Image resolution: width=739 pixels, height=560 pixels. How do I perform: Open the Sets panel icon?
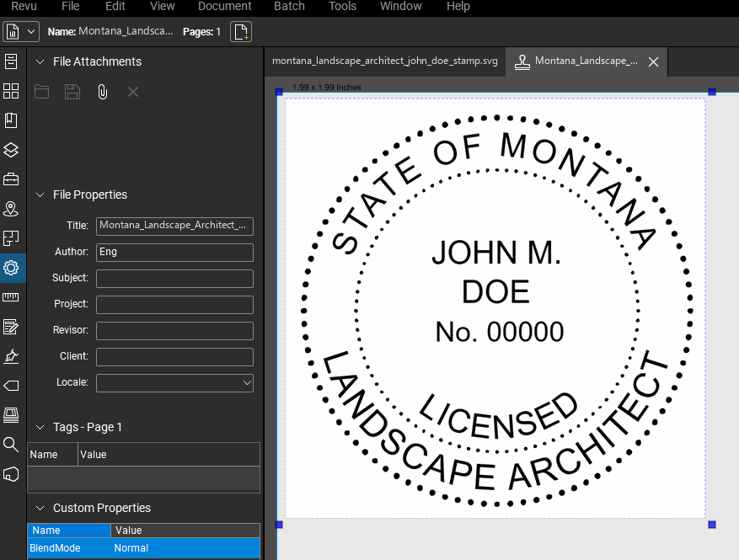pyautogui.click(x=11, y=238)
